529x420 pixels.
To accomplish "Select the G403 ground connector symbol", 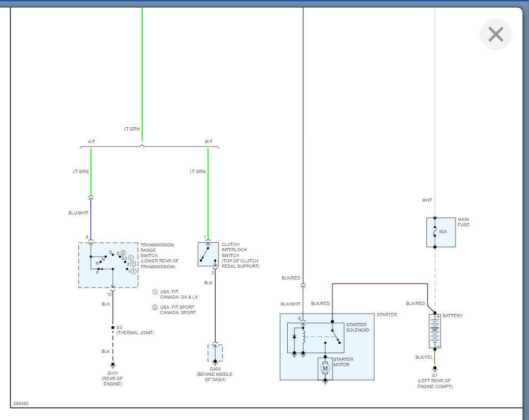I will pos(215,353).
